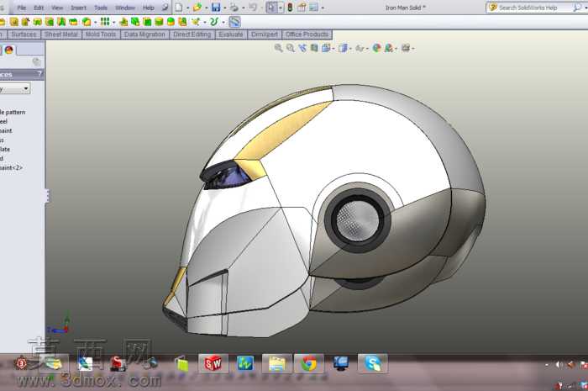Switch to the Data Migration tab
Image resolution: width=588 pixels, height=391 pixels.
144,34
